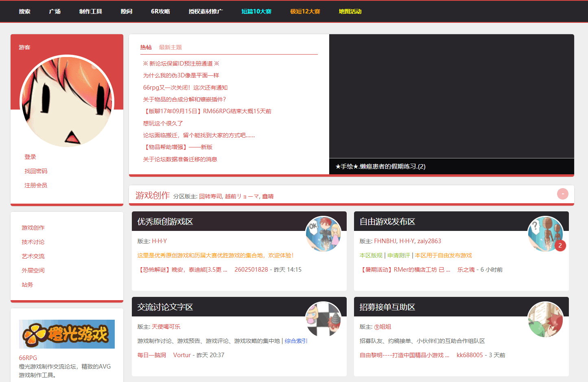Click the slideshow caption ★手绘★.懒癌患者的假期练习.(2)
This screenshot has height=382, width=588.
click(x=380, y=166)
